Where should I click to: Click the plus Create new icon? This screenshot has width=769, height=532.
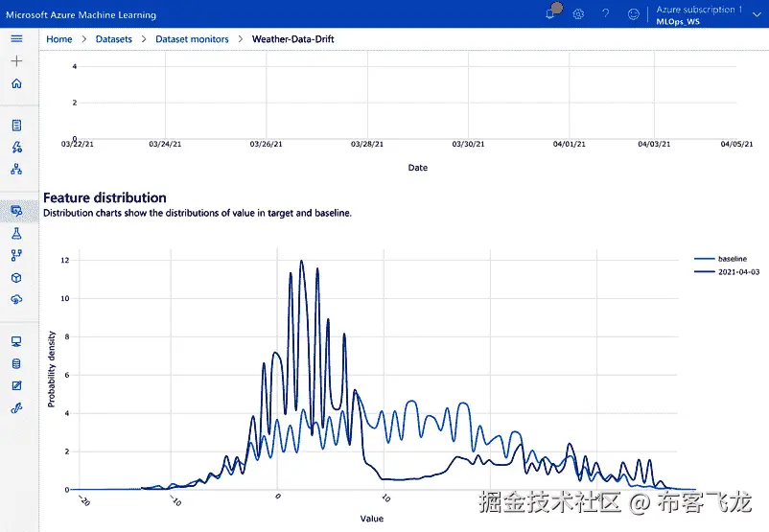(x=16, y=60)
